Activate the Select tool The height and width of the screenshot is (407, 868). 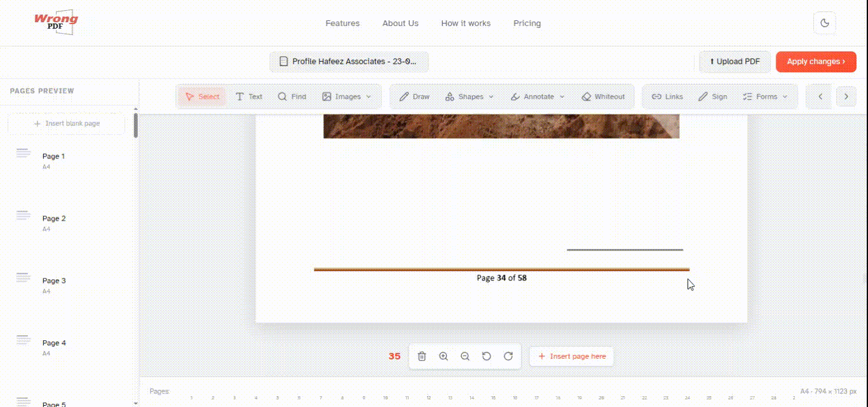tap(202, 97)
